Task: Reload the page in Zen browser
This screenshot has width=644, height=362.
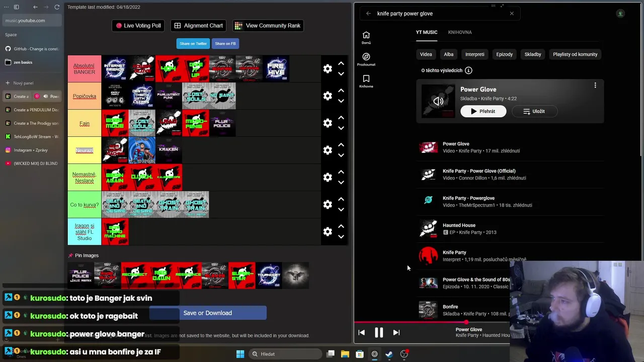Action: pos(57,7)
